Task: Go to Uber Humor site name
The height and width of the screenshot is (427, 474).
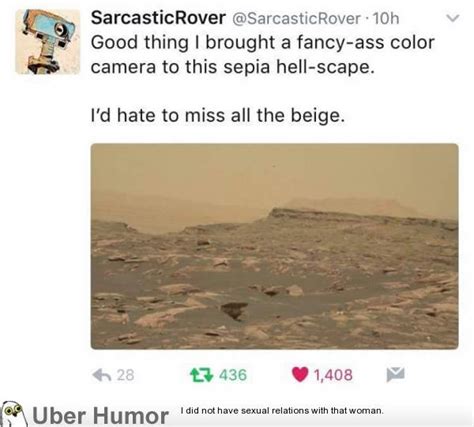Action: [x=100, y=416]
